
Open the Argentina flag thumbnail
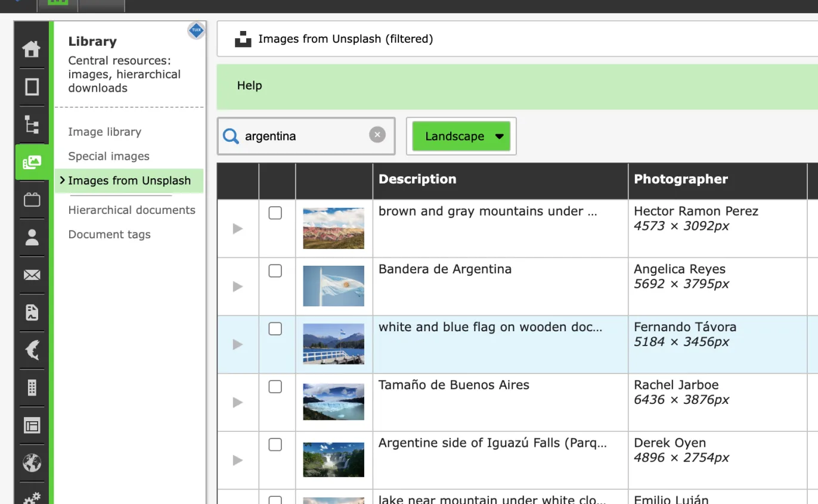click(333, 286)
